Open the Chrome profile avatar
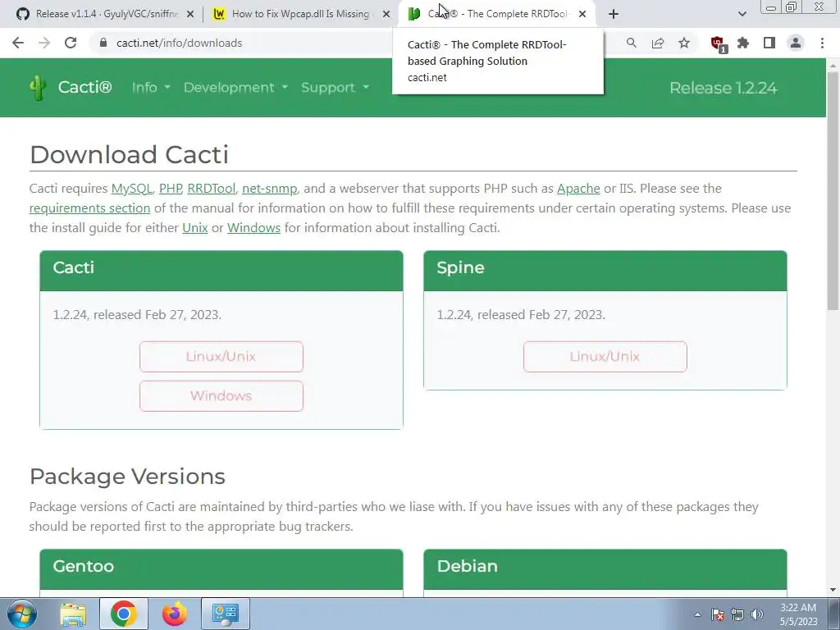The image size is (840, 630). click(796, 43)
